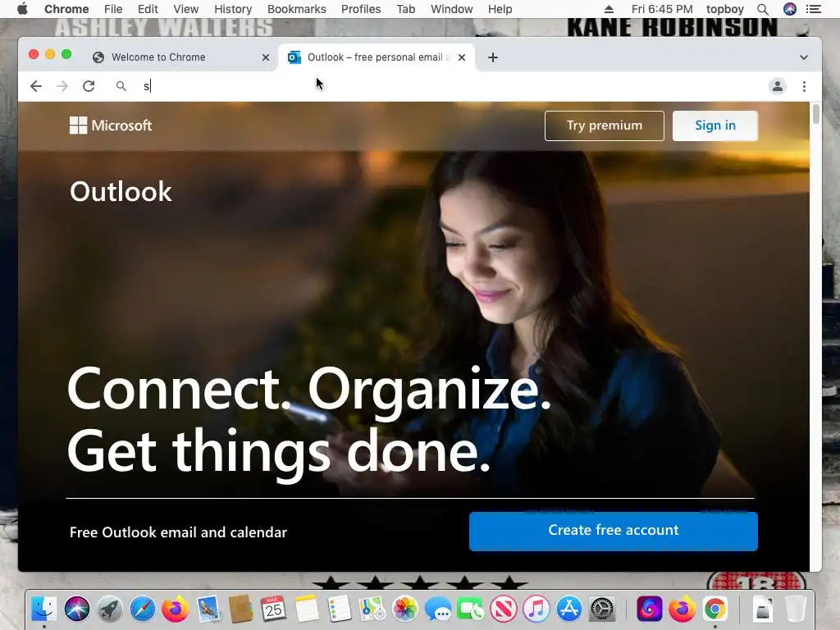The height and width of the screenshot is (630, 840).
Task: Open Chrome's three-dot menu
Action: [x=804, y=86]
